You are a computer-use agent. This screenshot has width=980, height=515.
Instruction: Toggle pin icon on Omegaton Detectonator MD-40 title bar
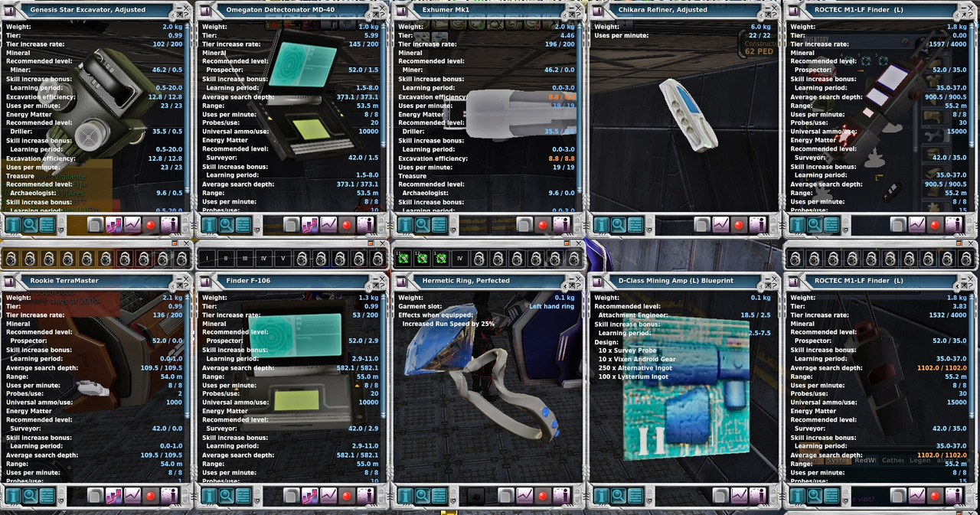click(375, 15)
